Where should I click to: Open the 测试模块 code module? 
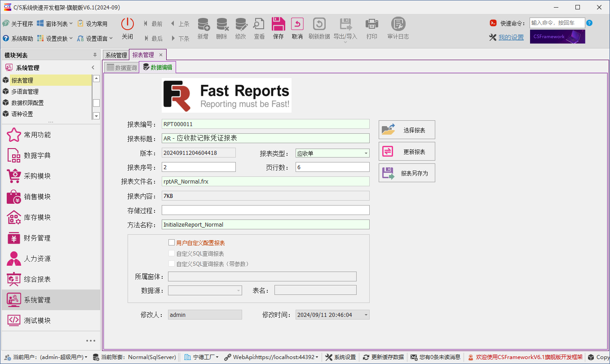[50, 320]
